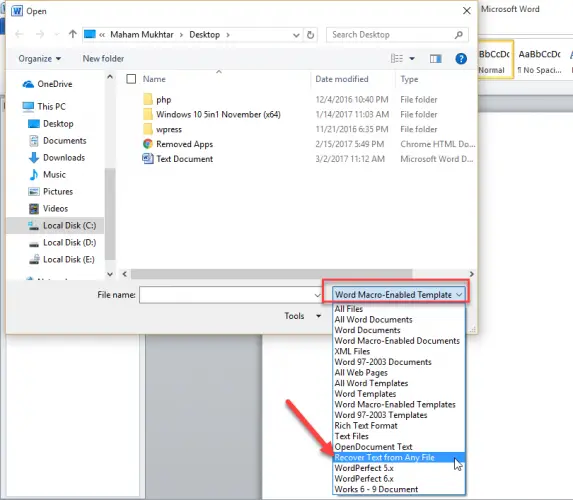Refresh the Desktop folder listing

310,35
